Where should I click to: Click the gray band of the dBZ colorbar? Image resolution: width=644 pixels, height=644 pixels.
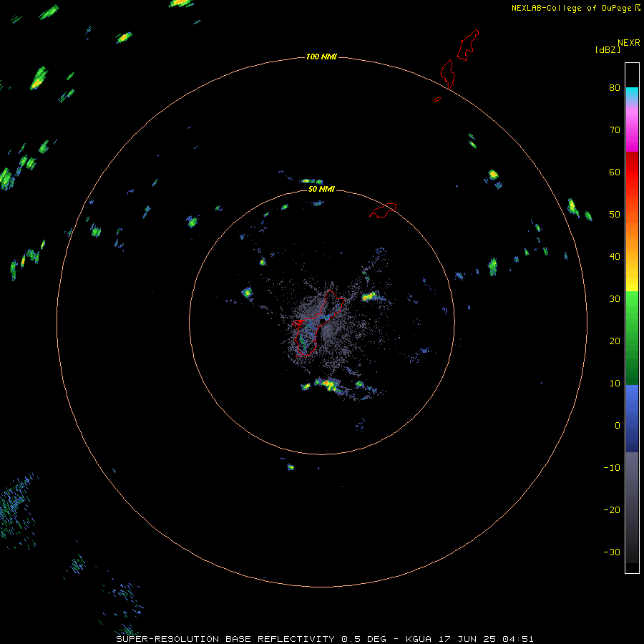pos(632,507)
